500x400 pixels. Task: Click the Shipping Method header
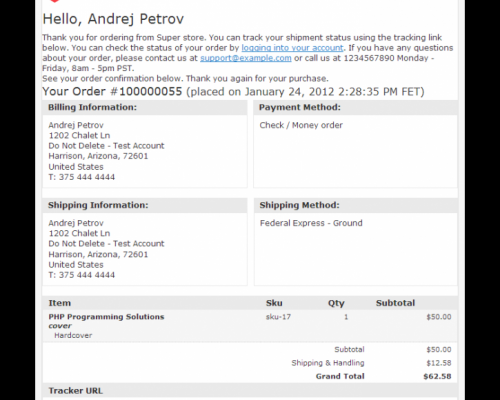(355, 205)
